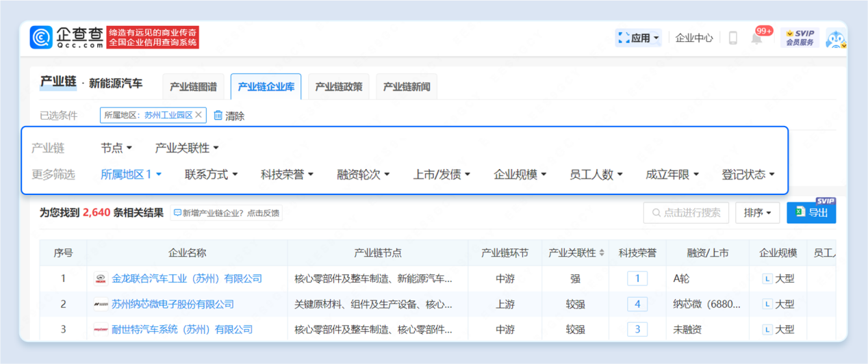Viewport: 868px width, 364px height.
Task: Open 苏州纳芯微电子股份有限公司 company link
Action: pyautogui.click(x=173, y=304)
